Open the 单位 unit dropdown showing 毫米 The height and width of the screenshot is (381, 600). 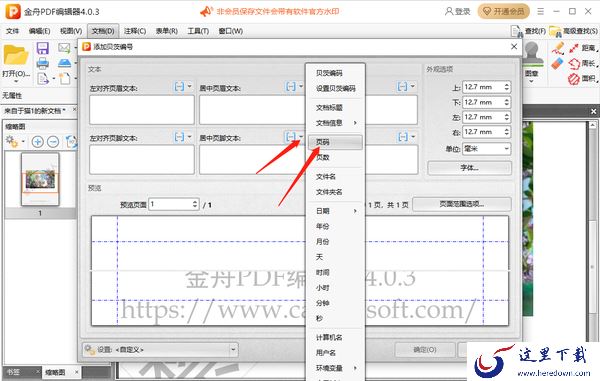(487, 149)
